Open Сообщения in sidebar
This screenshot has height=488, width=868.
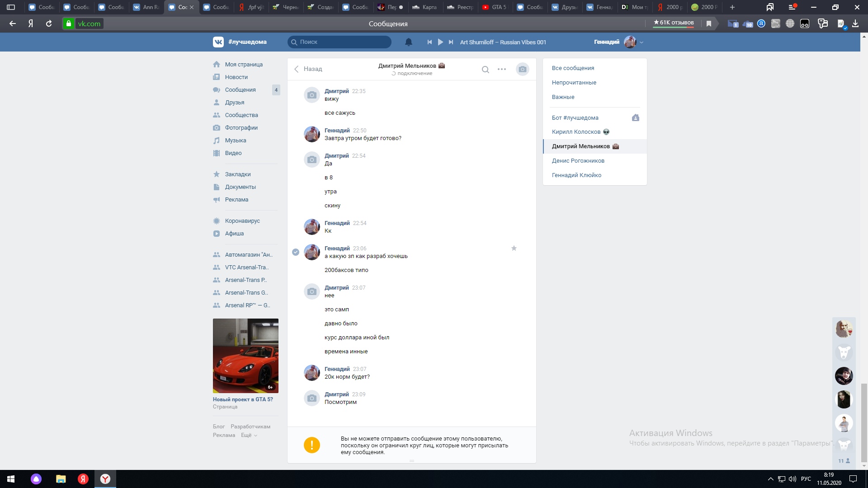click(241, 90)
